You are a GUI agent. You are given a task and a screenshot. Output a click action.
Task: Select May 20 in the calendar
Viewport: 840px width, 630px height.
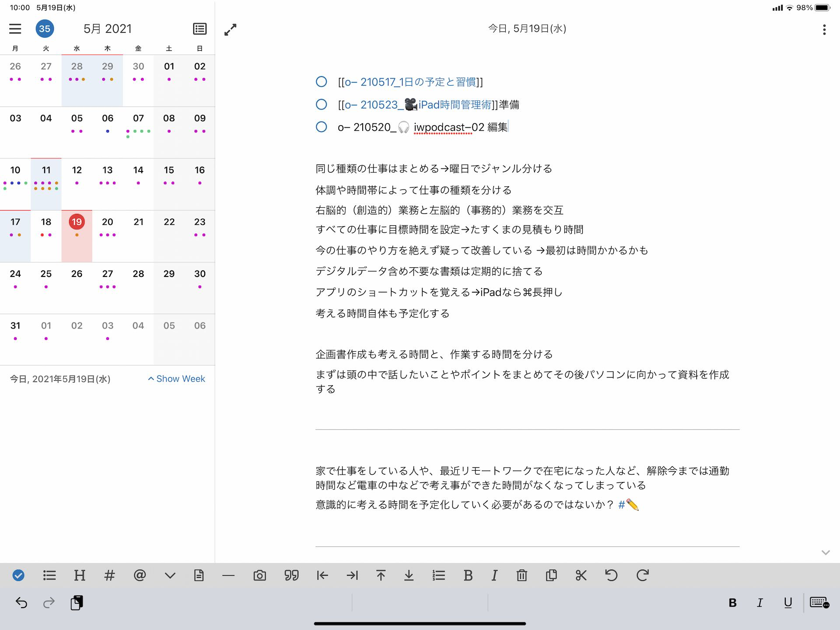tap(108, 222)
